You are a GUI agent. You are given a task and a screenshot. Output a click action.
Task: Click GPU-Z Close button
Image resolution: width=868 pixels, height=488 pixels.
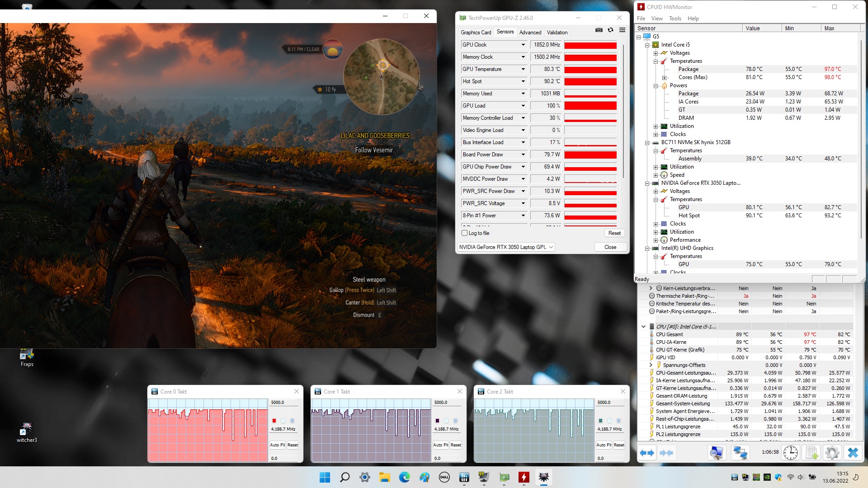point(610,247)
